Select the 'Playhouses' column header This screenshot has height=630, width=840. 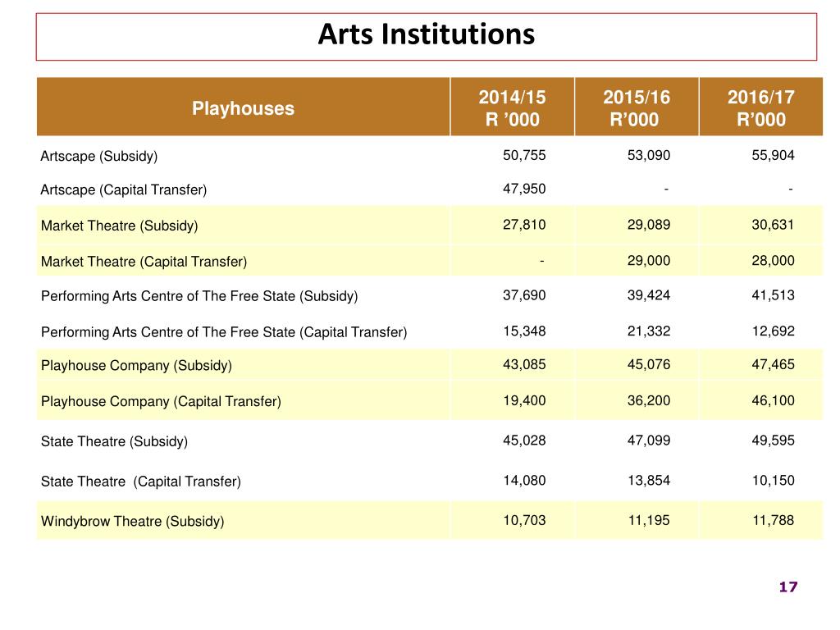tap(243, 108)
